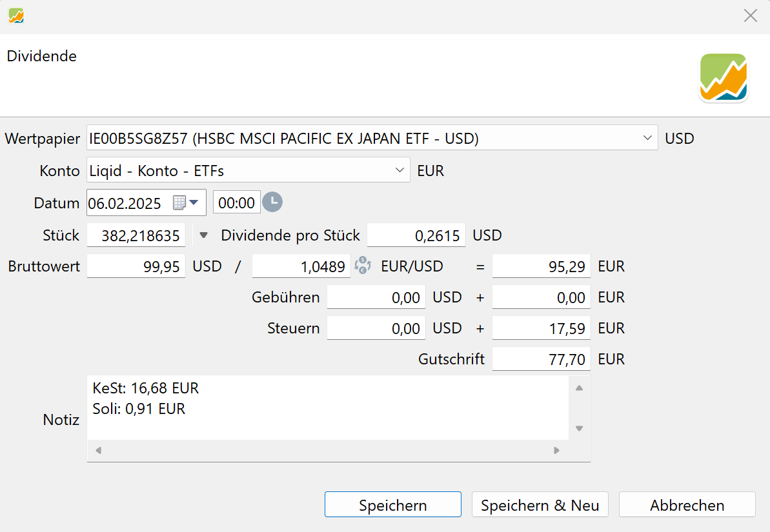Cancel the dialog with Abbrechen
The width and height of the screenshot is (770, 532).
[687, 505]
